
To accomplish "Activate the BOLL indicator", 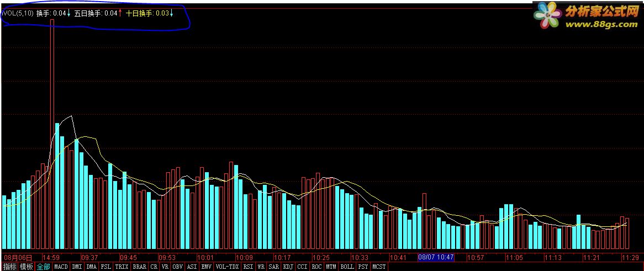I will point(347,267).
